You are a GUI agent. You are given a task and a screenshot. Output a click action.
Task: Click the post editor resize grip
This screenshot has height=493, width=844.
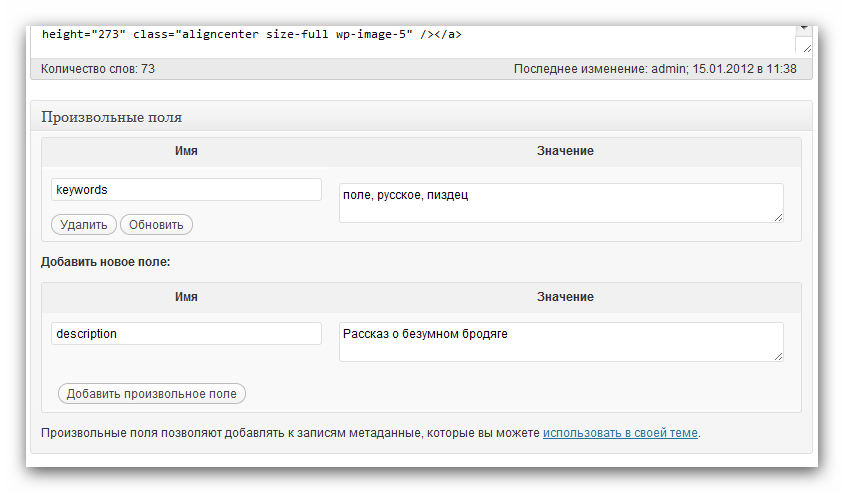806,48
